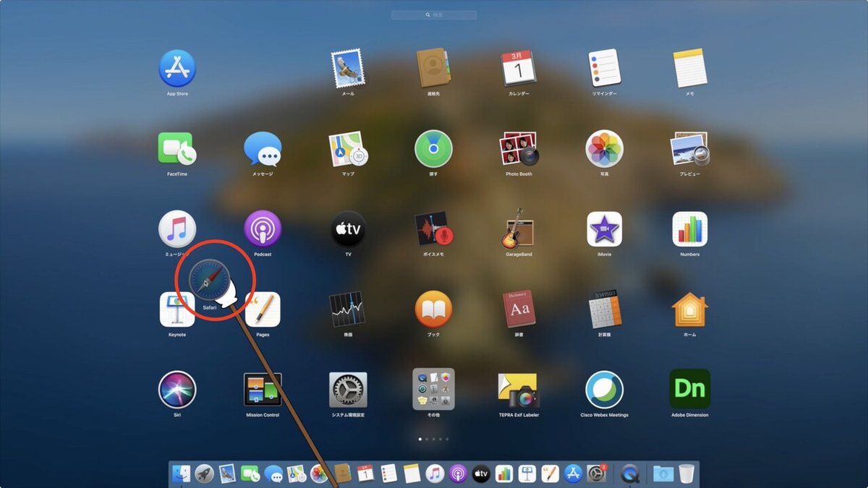Viewport: 868px width, 488px height.
Task: Launch the Voice Memos app
Action: [433, 229]
